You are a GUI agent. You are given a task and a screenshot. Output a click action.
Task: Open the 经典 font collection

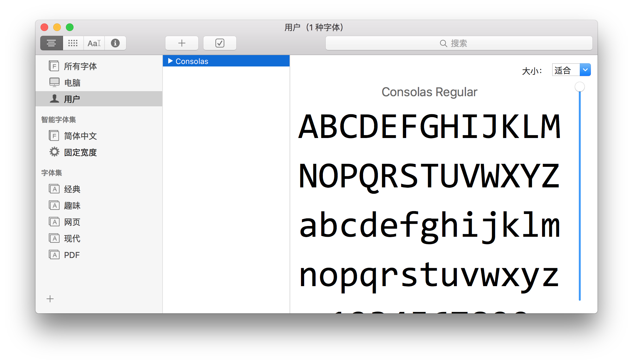click(99, 189)
